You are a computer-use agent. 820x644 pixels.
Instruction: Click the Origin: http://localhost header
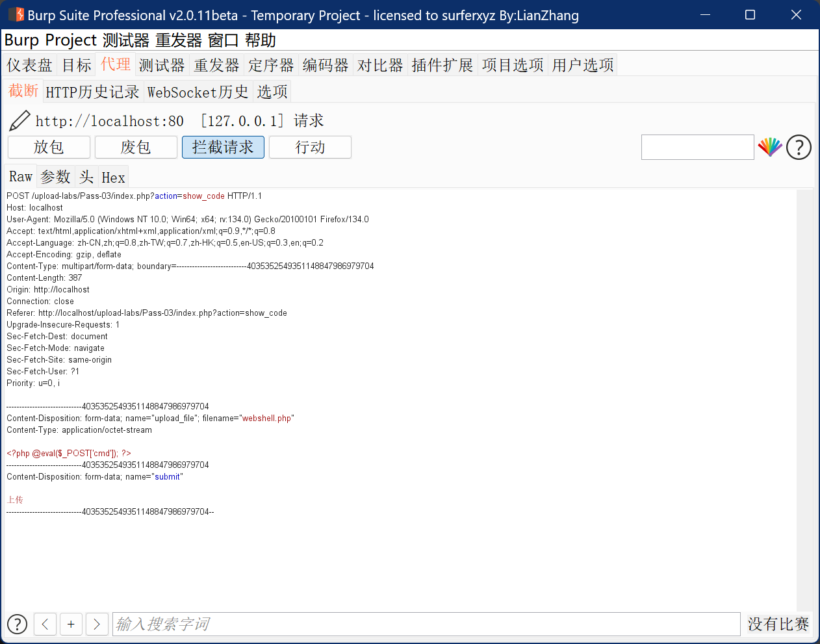[x=48, y=289]
